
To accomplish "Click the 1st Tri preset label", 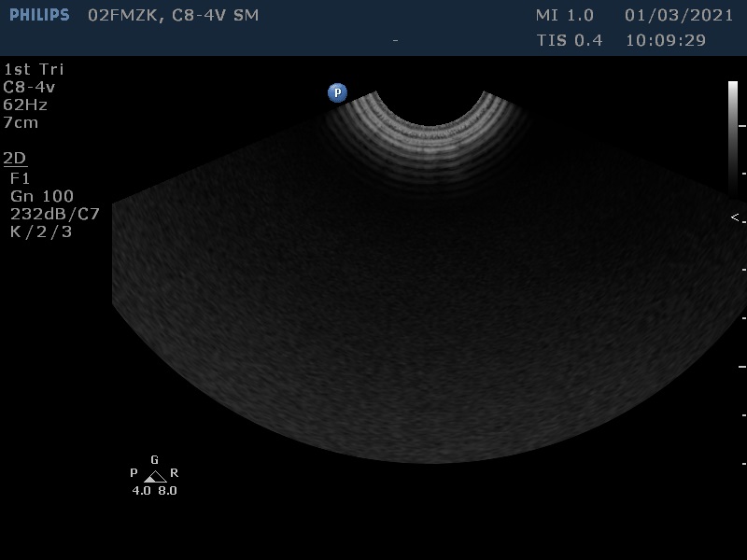I will 34,69.
